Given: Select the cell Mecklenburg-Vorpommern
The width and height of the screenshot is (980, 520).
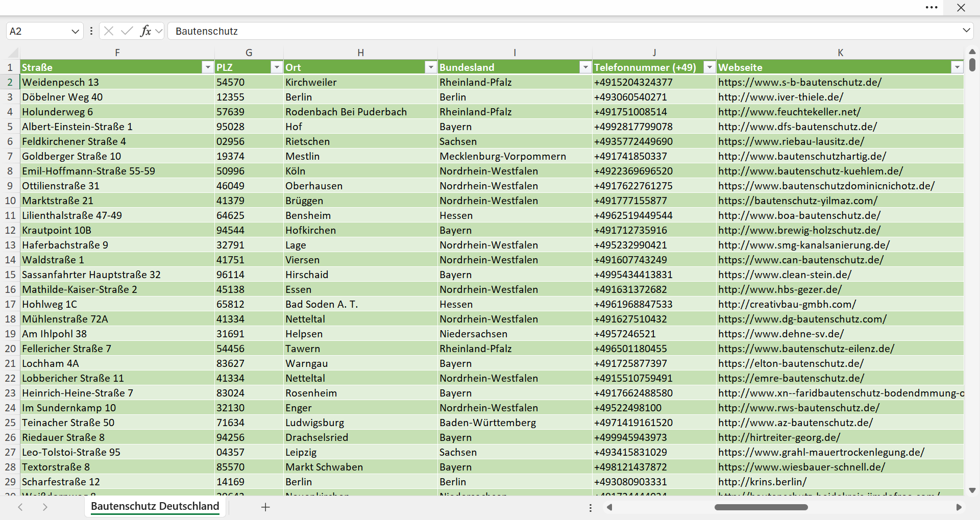Looking at the screenshot, I should (x=515, y=156).
